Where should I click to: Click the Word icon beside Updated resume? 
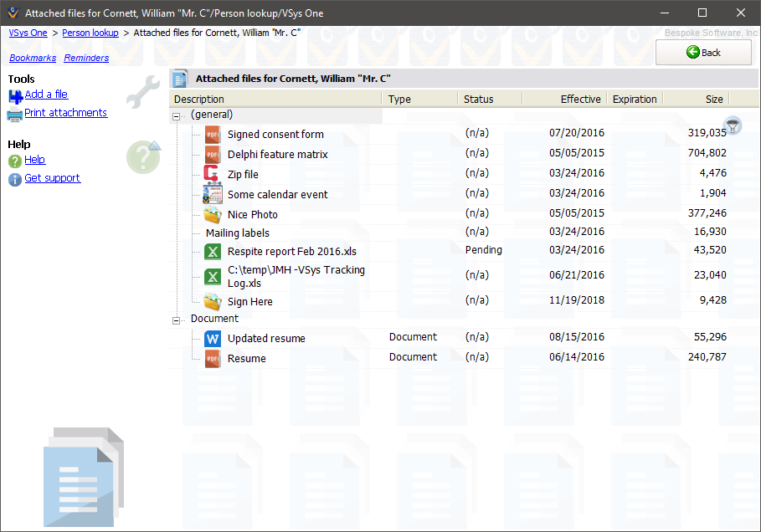pos(212,338)
